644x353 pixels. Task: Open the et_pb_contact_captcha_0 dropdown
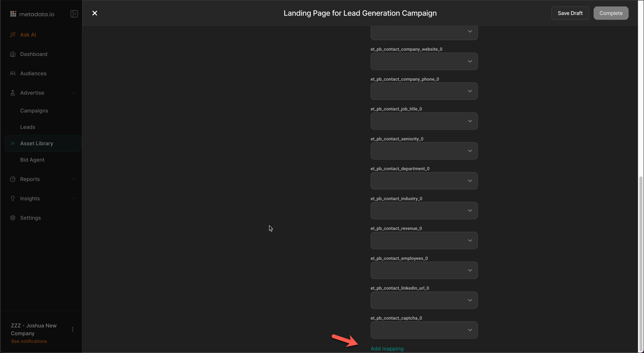[424, 330]
